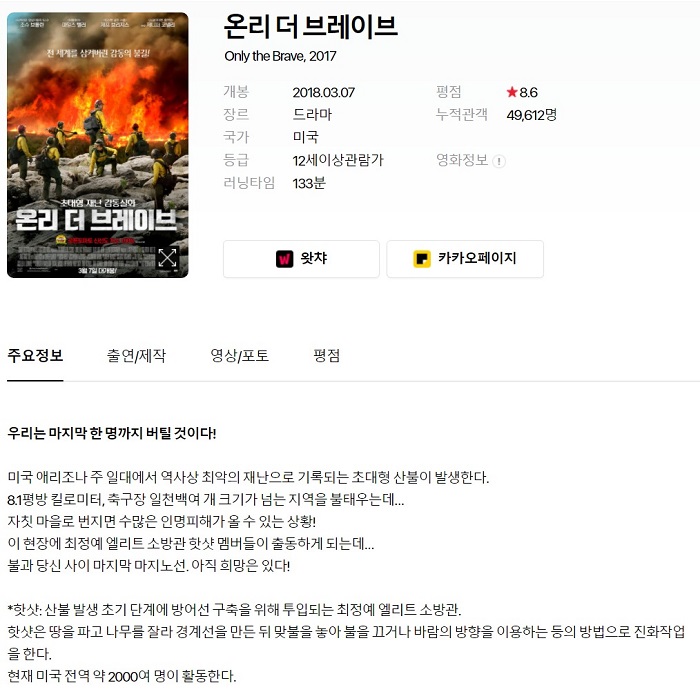The width and height of the screenshot is (700, 694).
Task: Go to the 평점 tab
Action: 327,356
